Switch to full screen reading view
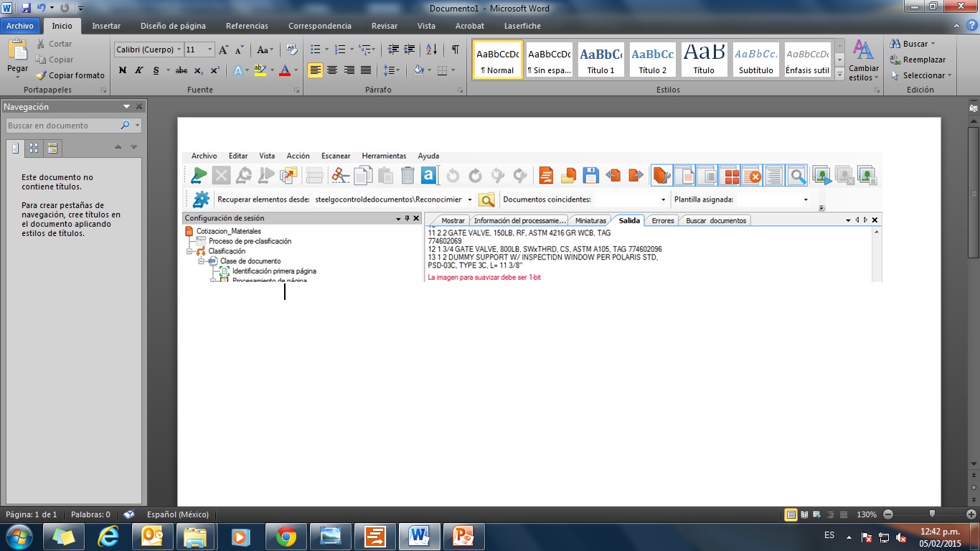Screen dimensions: 980x551 [804, 514]
